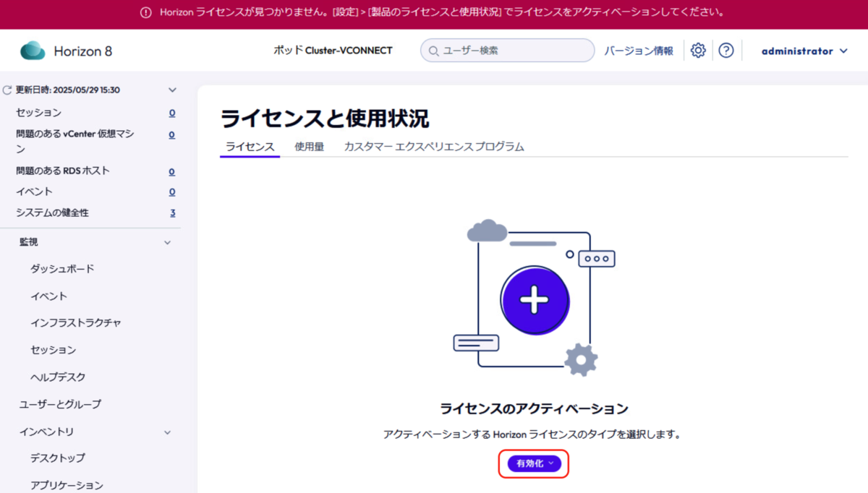This screenshot has height=493, width=868.
Task: Open 問題のある RDS ホスト count link
Action: (172, 171)
